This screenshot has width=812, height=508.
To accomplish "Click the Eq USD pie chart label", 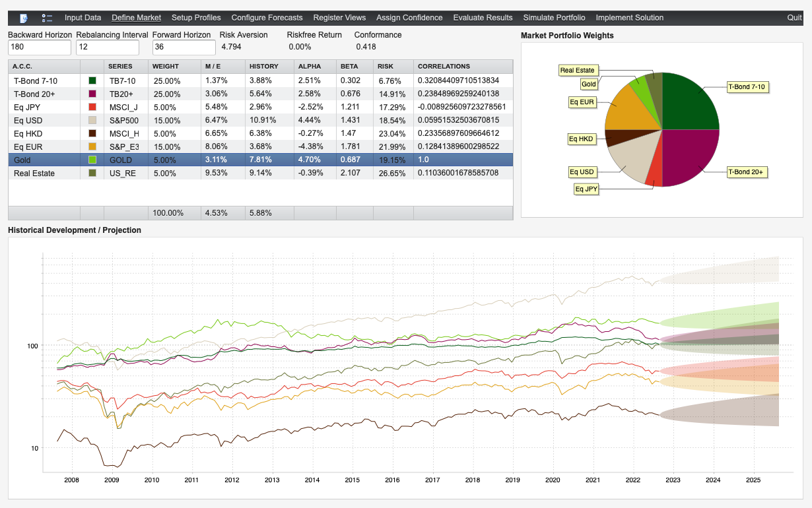I will (x=583, y=172).
